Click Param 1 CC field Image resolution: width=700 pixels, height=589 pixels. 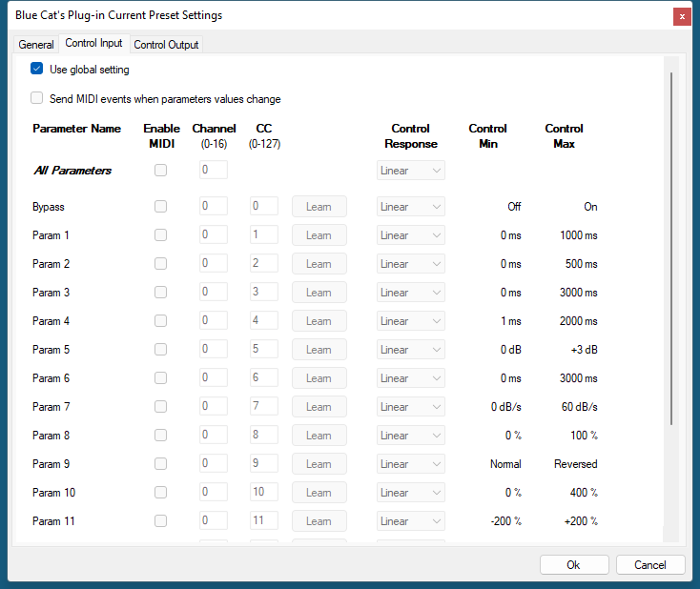pos(264,234)
